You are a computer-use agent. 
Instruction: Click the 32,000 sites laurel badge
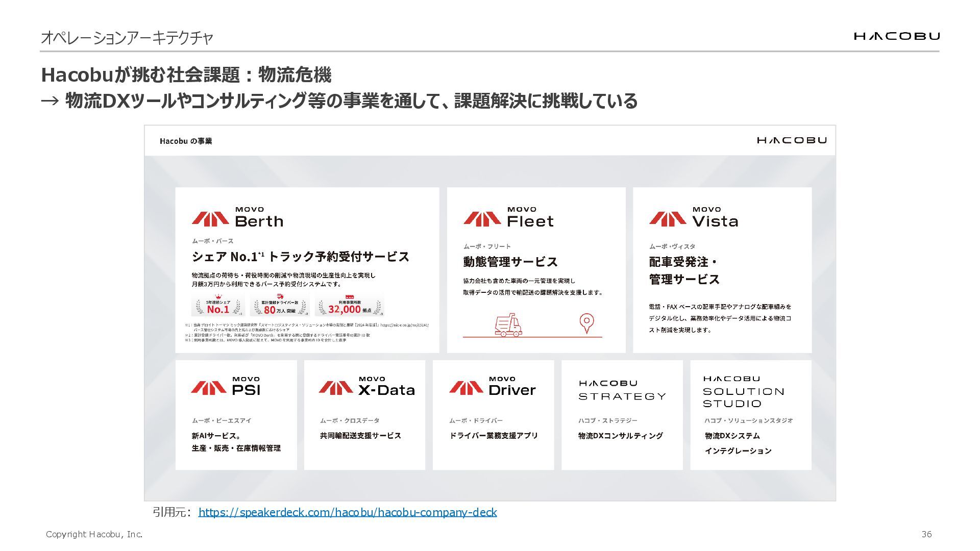point(349,305)
